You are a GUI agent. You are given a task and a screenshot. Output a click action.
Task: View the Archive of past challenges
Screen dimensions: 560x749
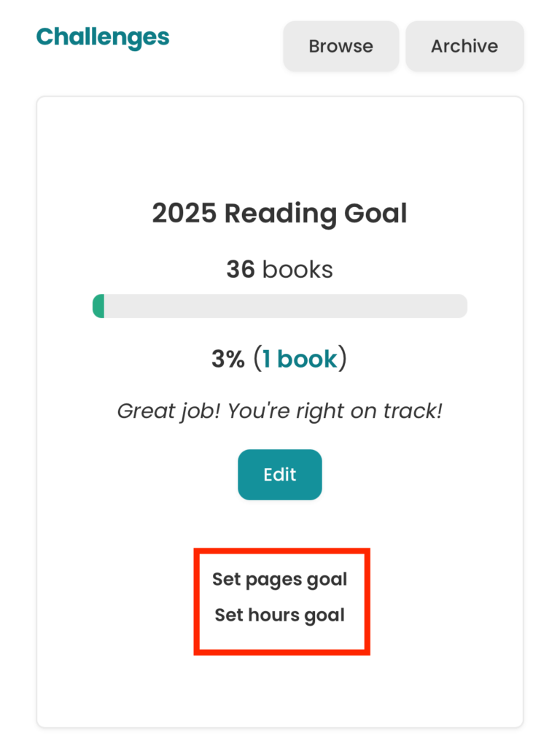coord(464,46)
